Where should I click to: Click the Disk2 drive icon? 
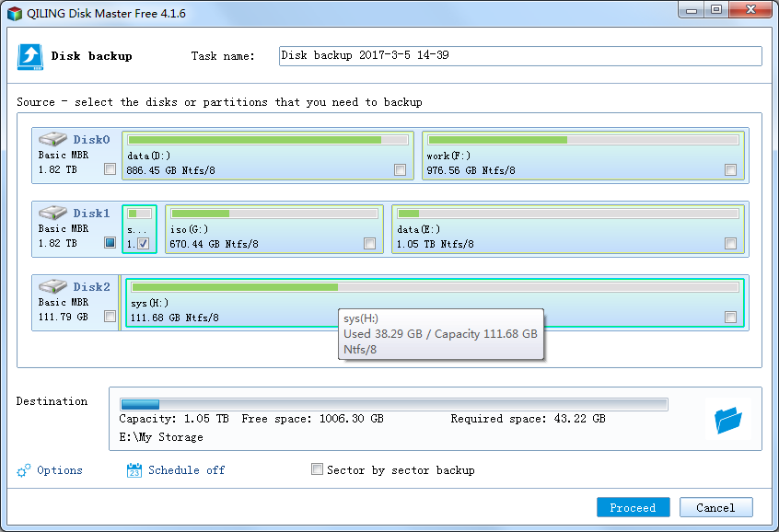[52, 286]
